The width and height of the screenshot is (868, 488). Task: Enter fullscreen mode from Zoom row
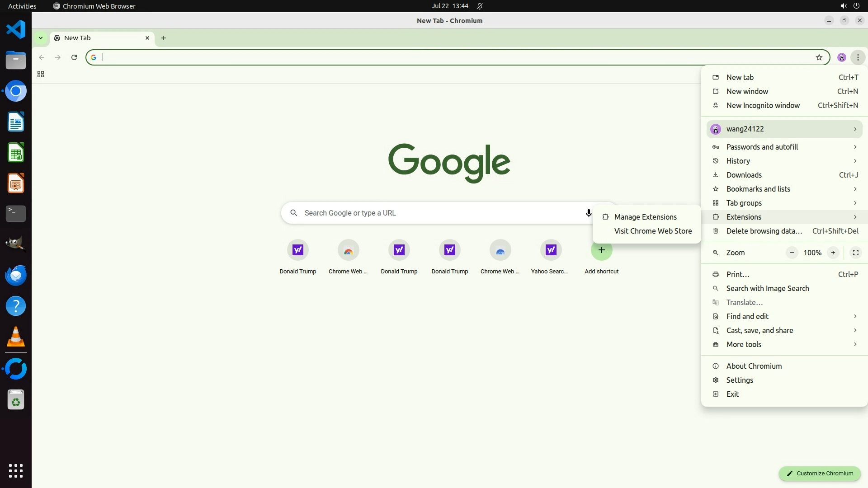tap(855, 253)
